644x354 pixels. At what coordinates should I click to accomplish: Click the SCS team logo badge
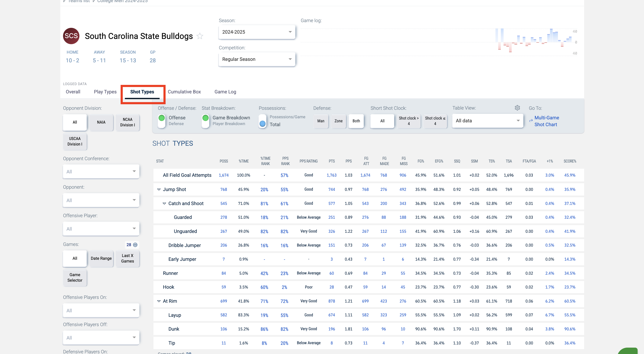(x=71, y=36)
